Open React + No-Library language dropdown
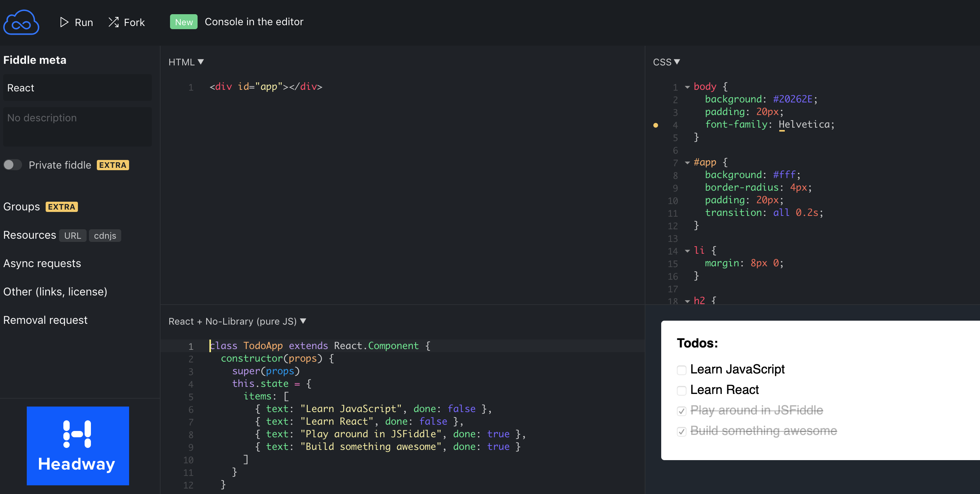The height and width of the screenshot is (494, 980). coord(237,321)
